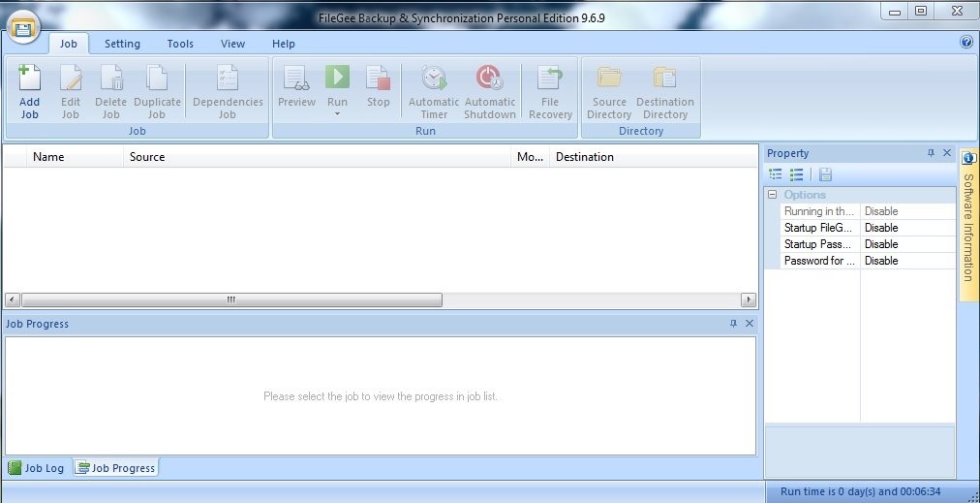Click the job list horizontal scrollbar thumb
The height and width of the screenshot is (503, 980).
point(231,300)
